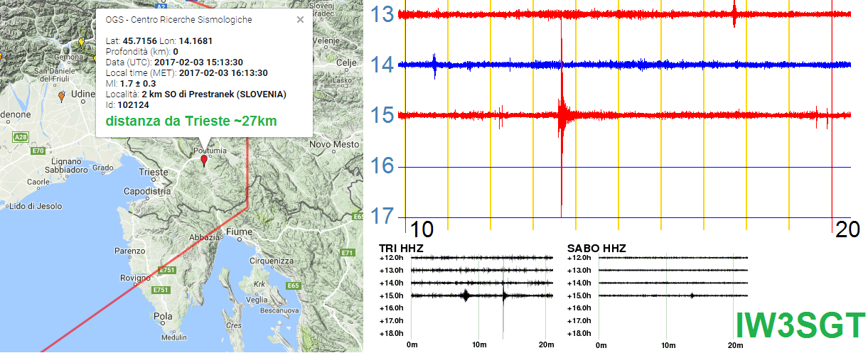Screen dimensions: 868x353
Task: Click the Fiume city label on map
Action: pos(240,232)
